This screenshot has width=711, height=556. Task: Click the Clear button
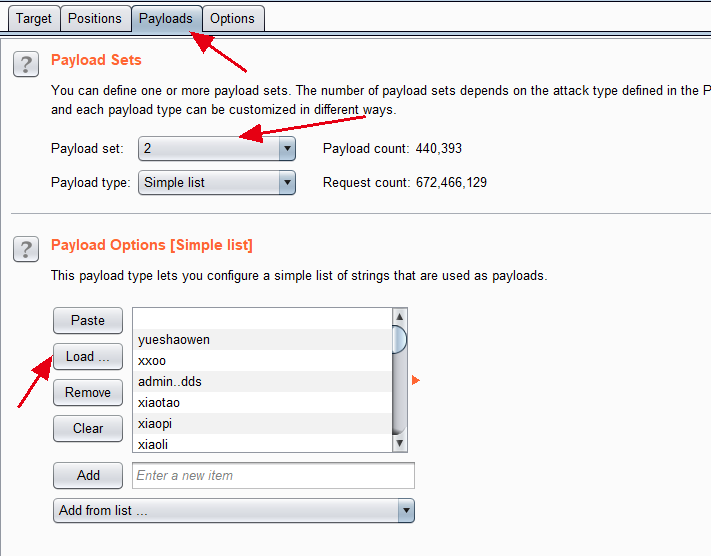click(x=88, y=428)
